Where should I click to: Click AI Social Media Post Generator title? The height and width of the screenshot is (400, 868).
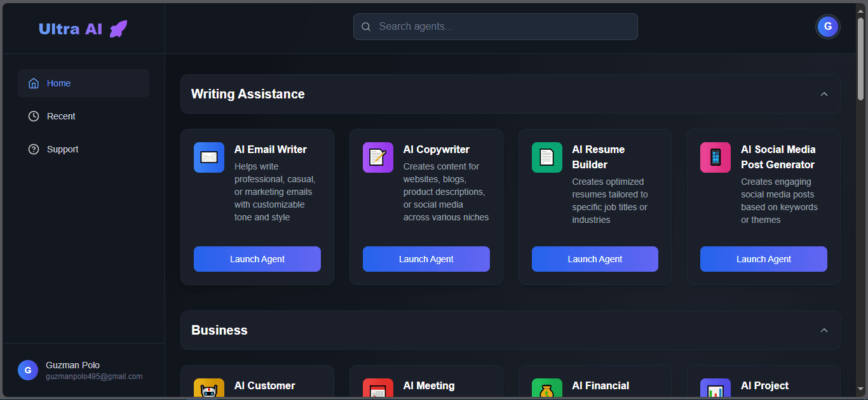pyautogui.click(x=778, y=157)
